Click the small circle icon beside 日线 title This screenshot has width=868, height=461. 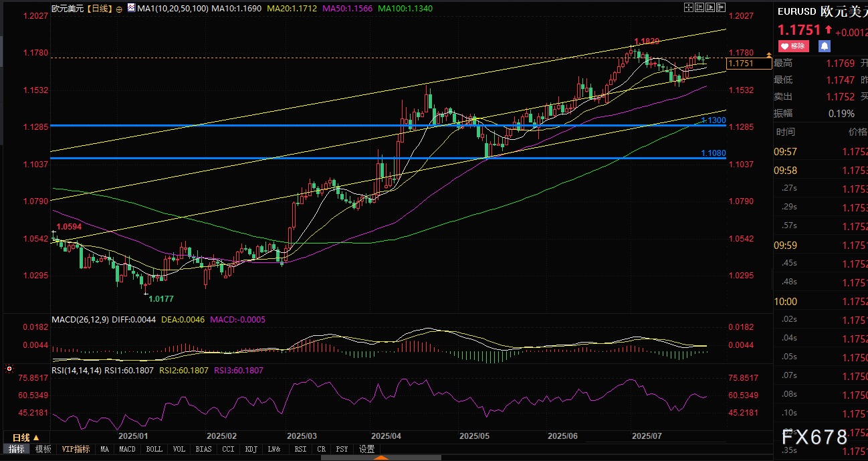pos(119,9)
